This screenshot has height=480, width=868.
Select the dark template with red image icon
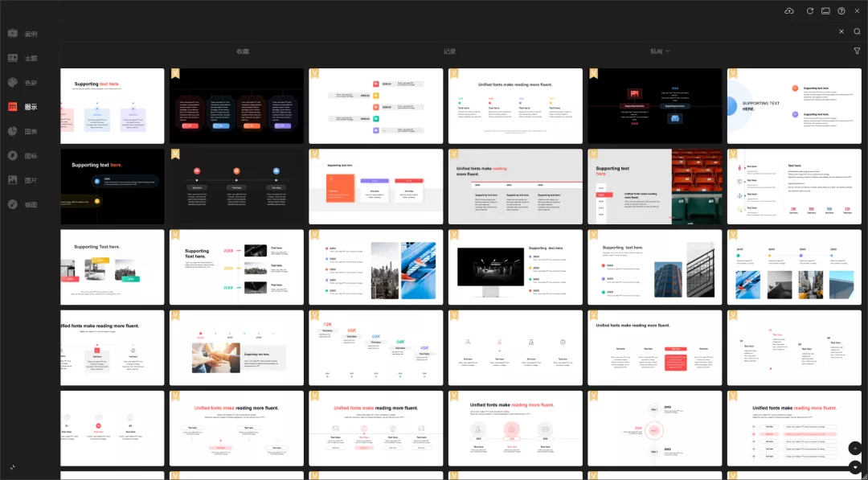(655, 106)
